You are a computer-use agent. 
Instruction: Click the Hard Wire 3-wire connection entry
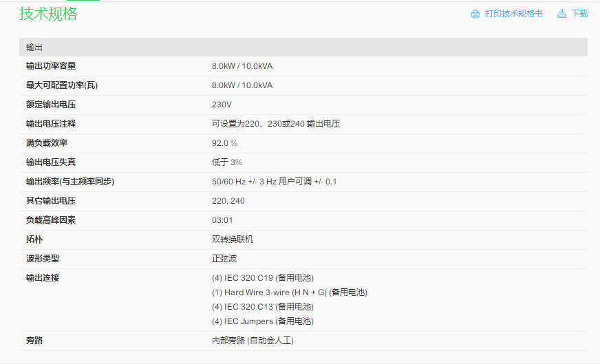click(289, 292)
